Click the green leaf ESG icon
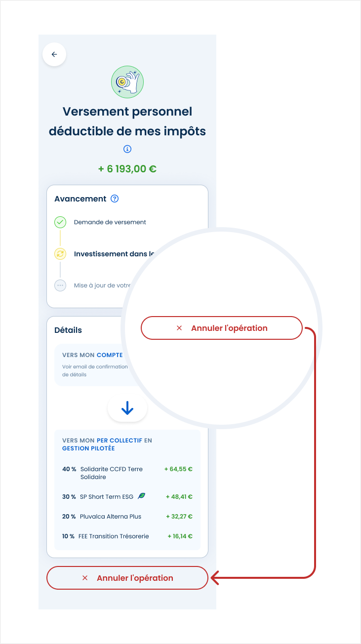This screenshot has width=361, height=644. 142,496
